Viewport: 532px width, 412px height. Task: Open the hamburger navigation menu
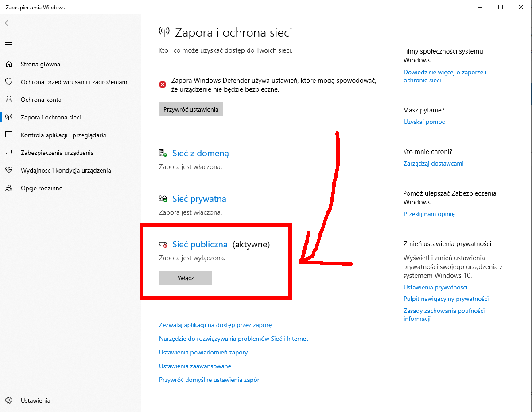click(8, 43)
